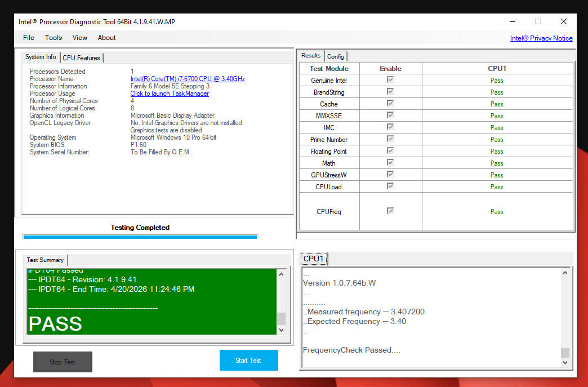Toggle the Floating Point enable checkbox
Viewport: 588px width, 387px height.
pyautogui.click(x=390, y=150)
